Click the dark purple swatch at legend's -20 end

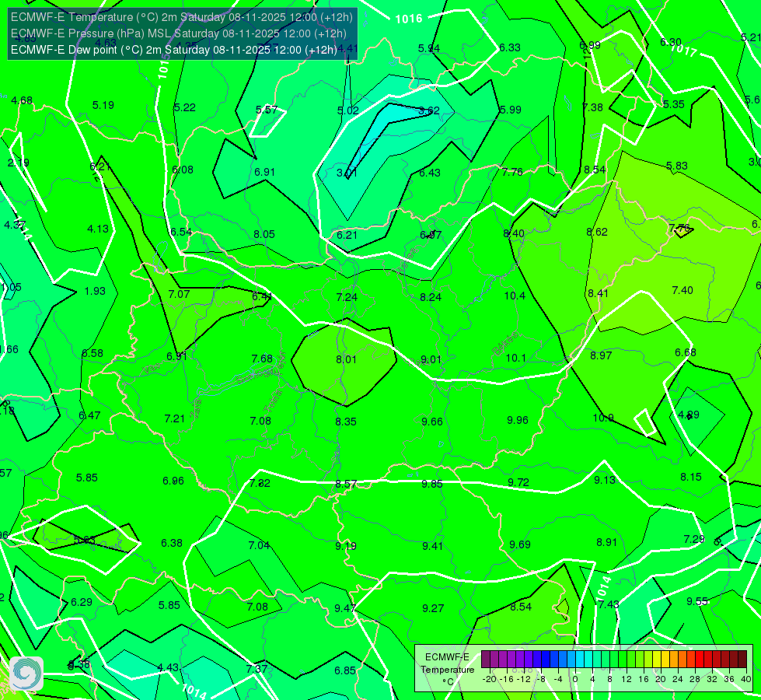(486, 660)
